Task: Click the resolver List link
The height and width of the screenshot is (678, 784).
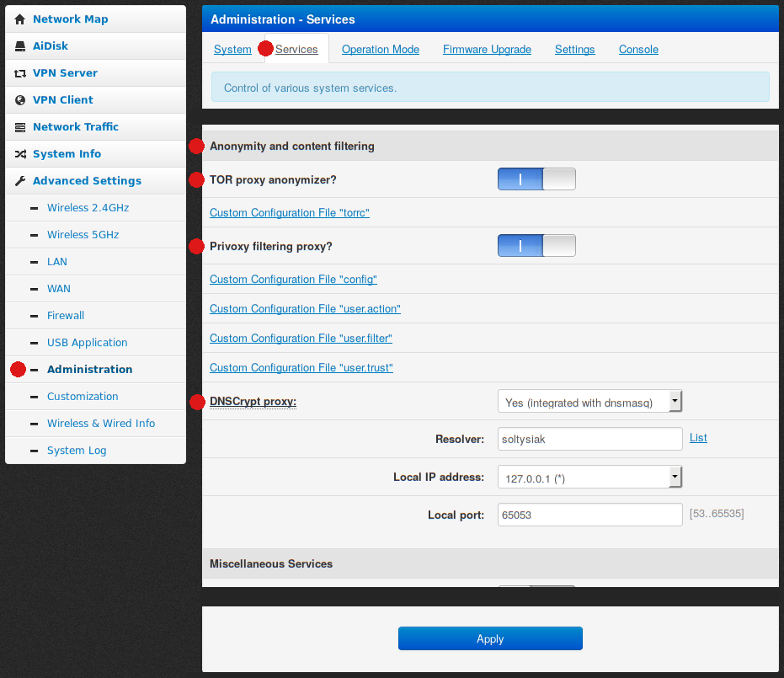Action: (x=698, y=437)
